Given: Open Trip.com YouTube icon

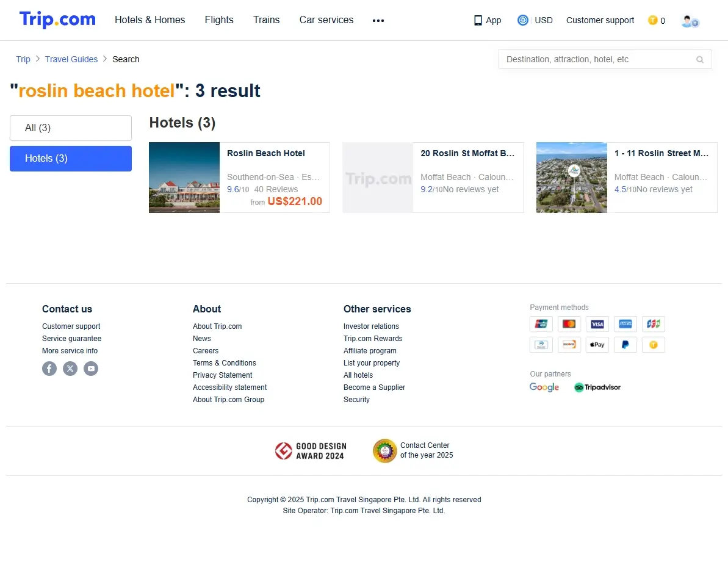Looking at the screenshot, I should pyautogui.click(x=91, y=369).
